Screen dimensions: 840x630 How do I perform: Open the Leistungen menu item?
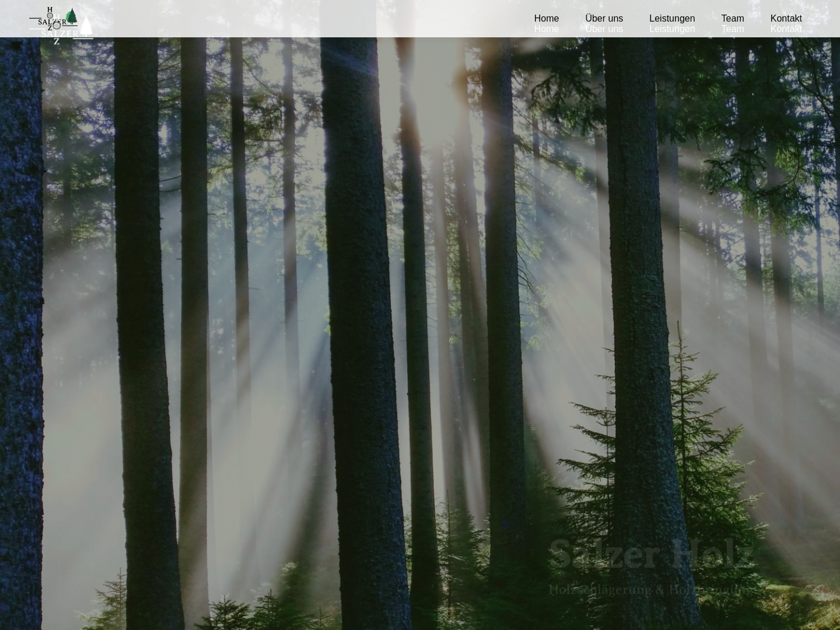click(x=672, y=19)
